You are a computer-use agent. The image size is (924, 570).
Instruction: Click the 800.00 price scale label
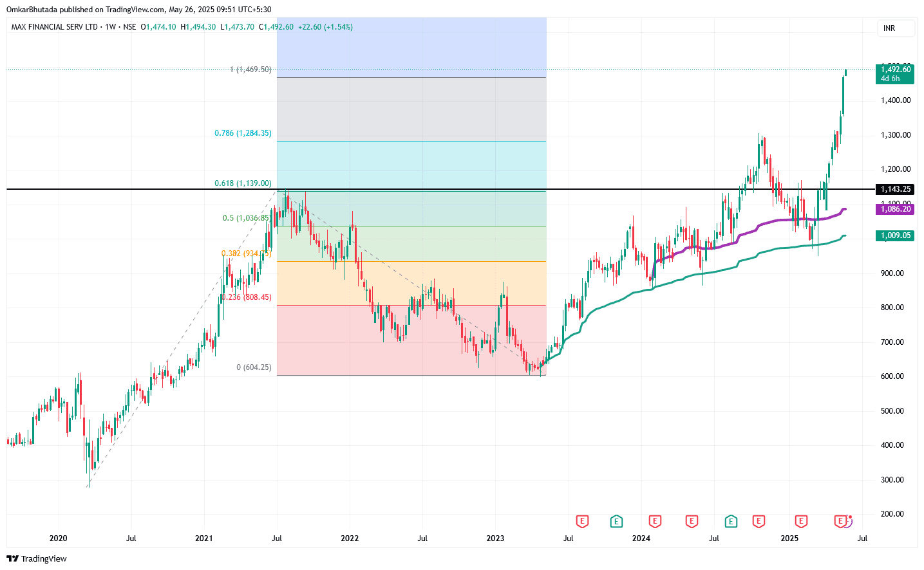pyautogui.click(x=892, y=308)
